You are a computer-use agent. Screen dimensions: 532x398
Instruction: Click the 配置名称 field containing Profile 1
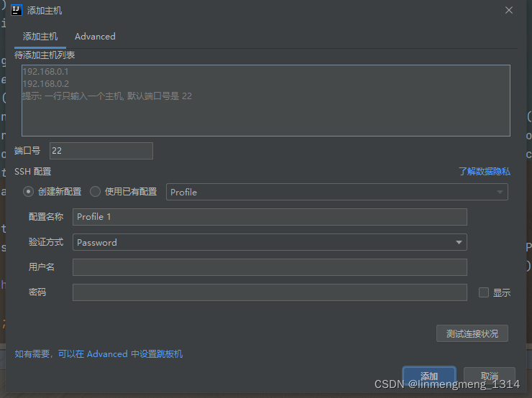(270, 217)
